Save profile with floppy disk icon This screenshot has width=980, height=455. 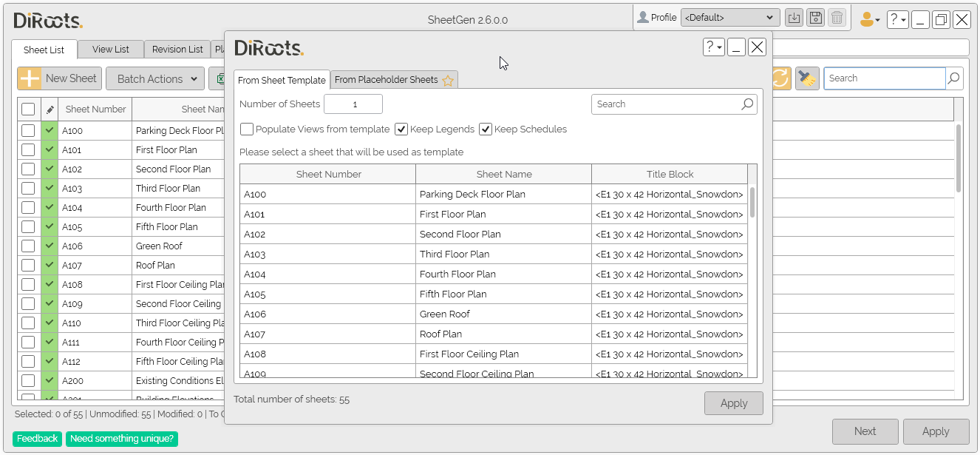point(815,18)
